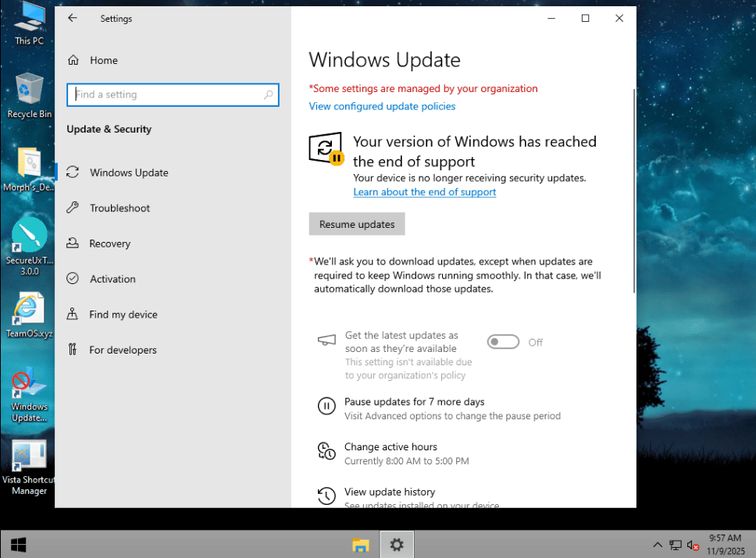Click the Find my device locator icon
The image size is (756, 558).
point(73,315)
